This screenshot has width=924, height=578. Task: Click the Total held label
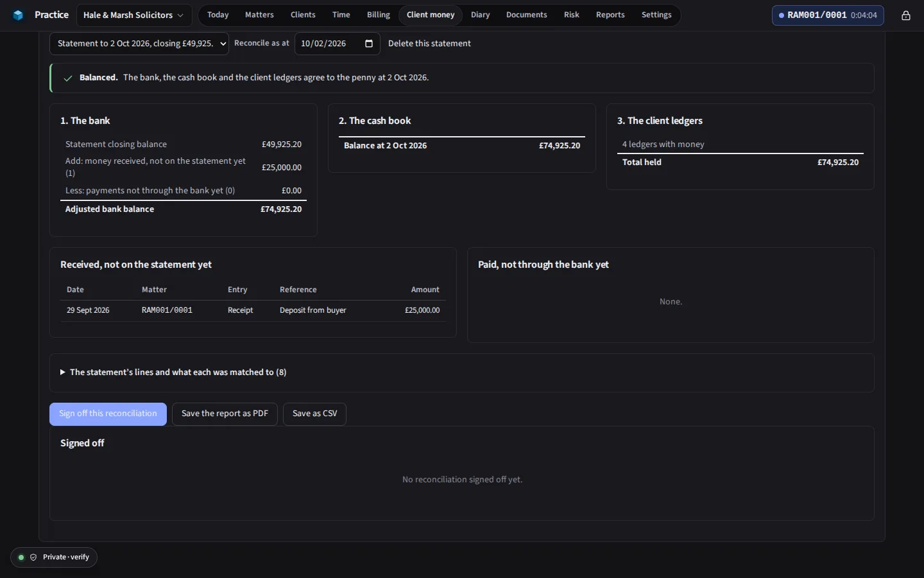(642, 162)
